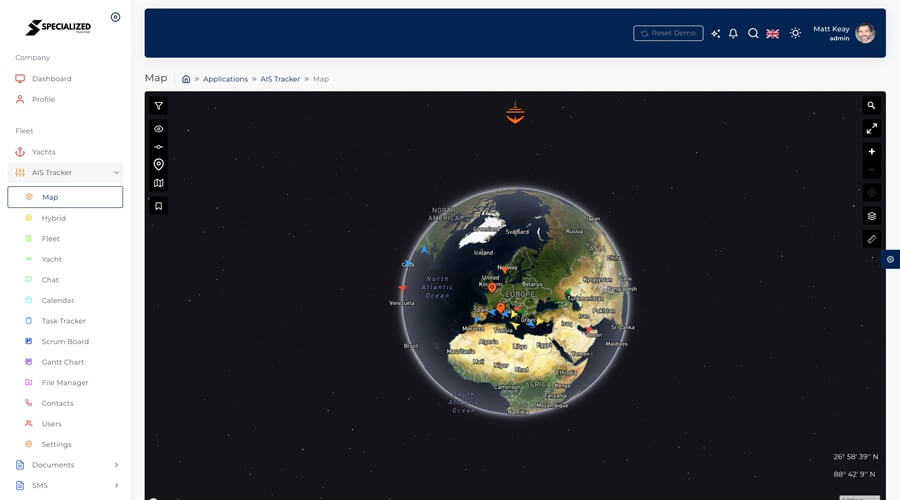Enter fullscreen map view

(x=871, y=129)
